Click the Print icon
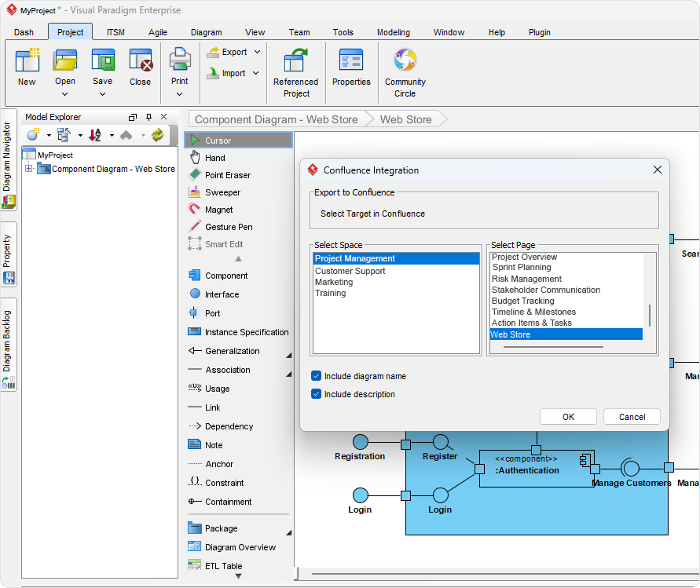 point(180,60)
